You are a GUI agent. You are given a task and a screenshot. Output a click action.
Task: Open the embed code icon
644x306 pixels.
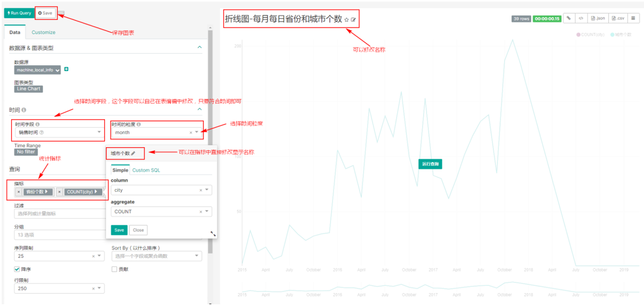click(x=581, y=18)
